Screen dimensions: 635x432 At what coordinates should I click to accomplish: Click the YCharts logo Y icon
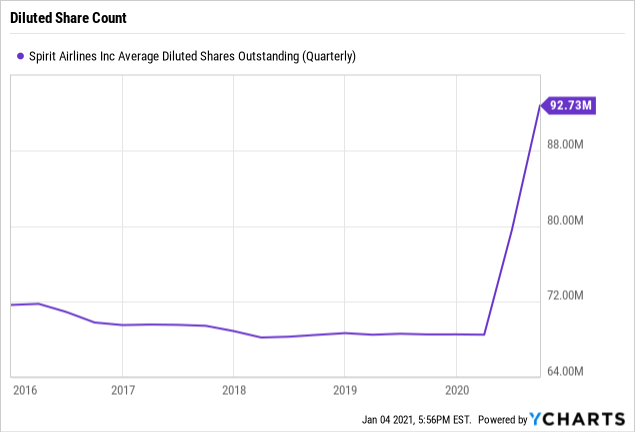coord(536,417)
